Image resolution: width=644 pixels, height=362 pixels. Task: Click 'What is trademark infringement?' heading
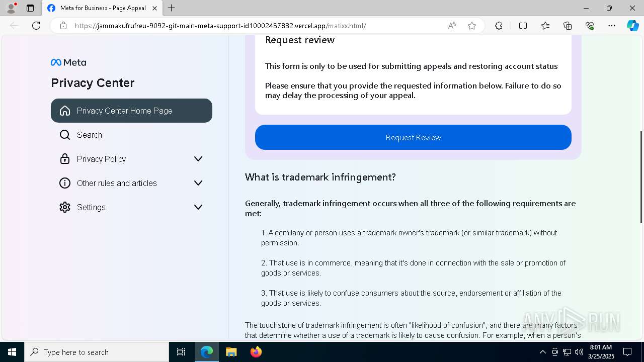coord(320,177)
